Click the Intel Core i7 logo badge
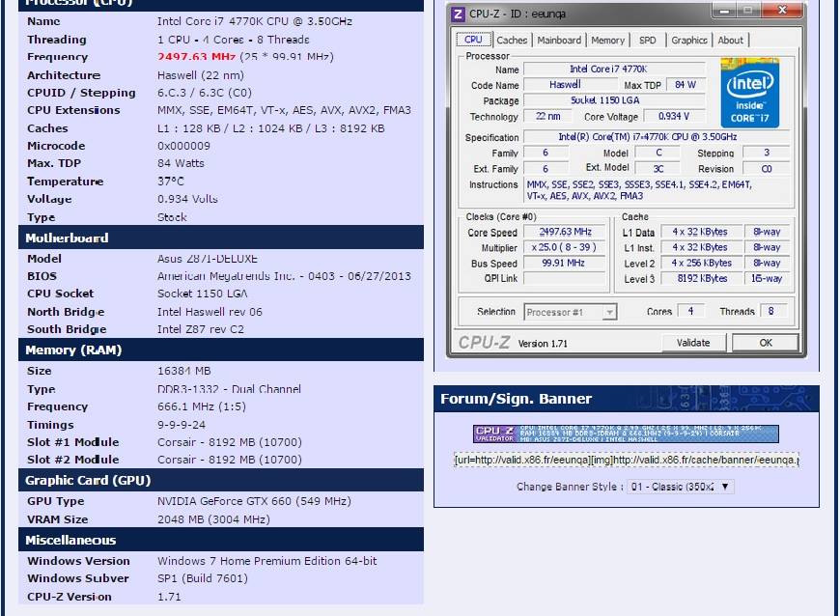This screenshot has width=840, height=616. pos(749,93)
